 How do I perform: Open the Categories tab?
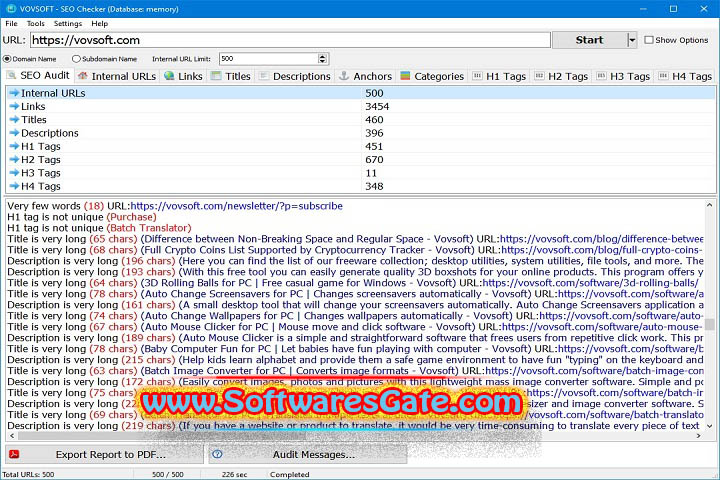[432, 76]
